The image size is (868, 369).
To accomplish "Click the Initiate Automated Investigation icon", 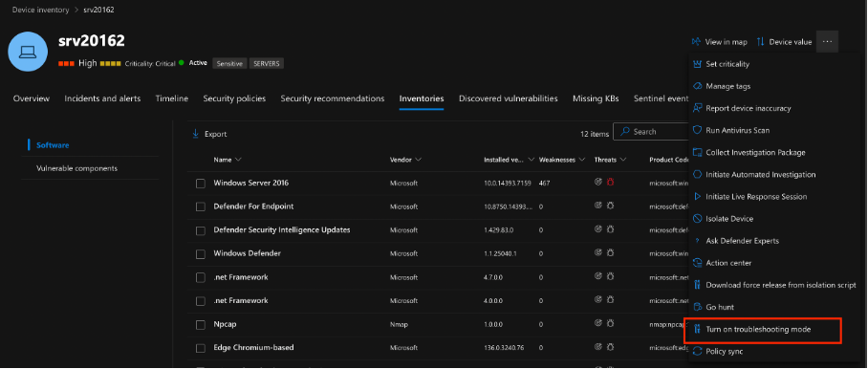I will tap(698, 175).
